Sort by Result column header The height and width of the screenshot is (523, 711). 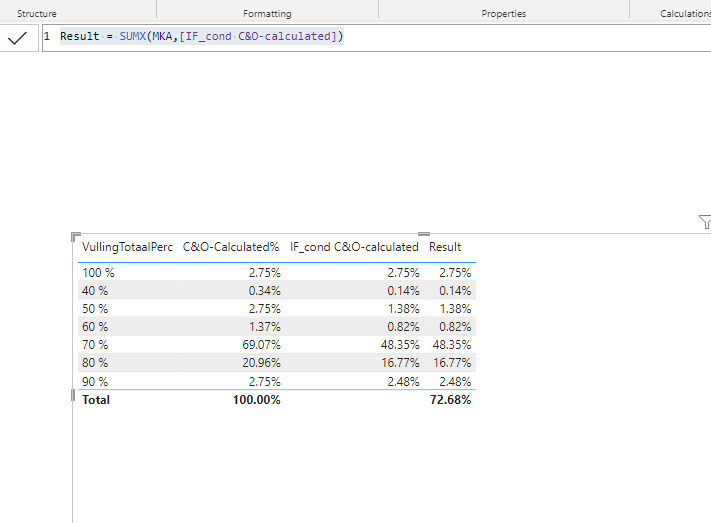pos(445,247)
